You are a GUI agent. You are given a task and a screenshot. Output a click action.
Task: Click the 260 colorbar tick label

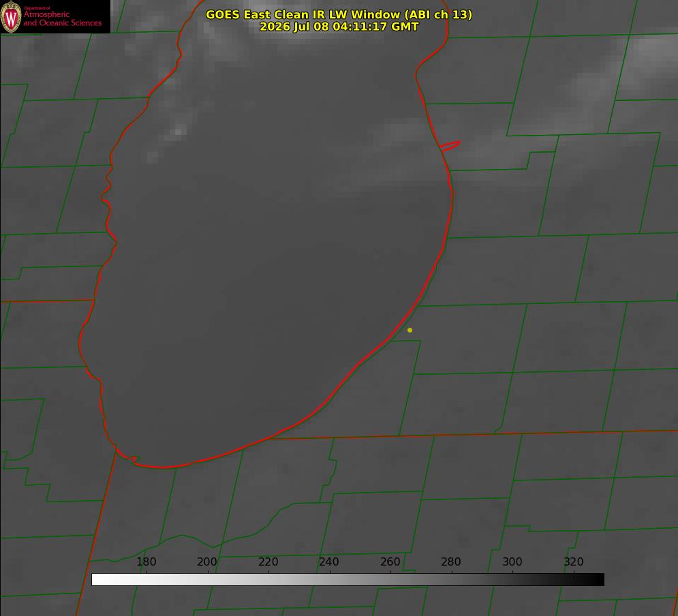tap(390, 561)
